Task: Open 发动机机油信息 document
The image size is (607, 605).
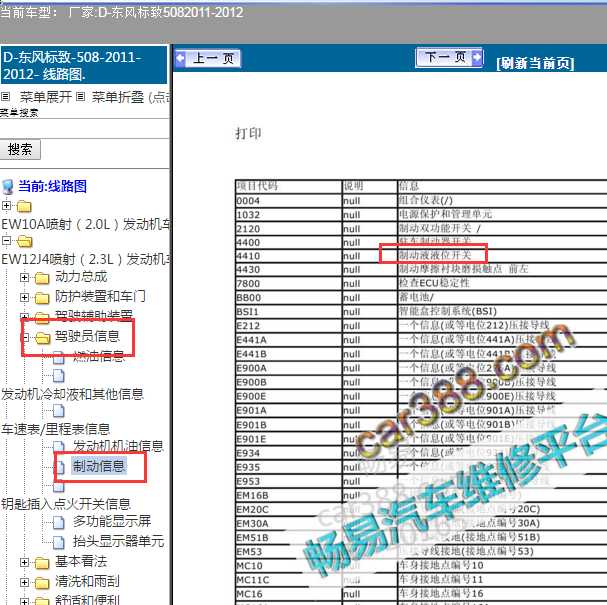Action: coord(118,446)
